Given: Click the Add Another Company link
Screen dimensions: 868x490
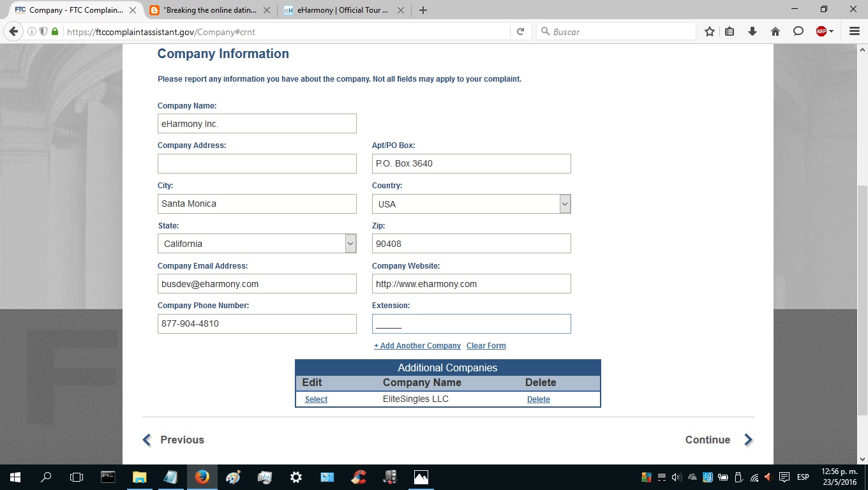Looking at the screenshot, I should point(417,346).
